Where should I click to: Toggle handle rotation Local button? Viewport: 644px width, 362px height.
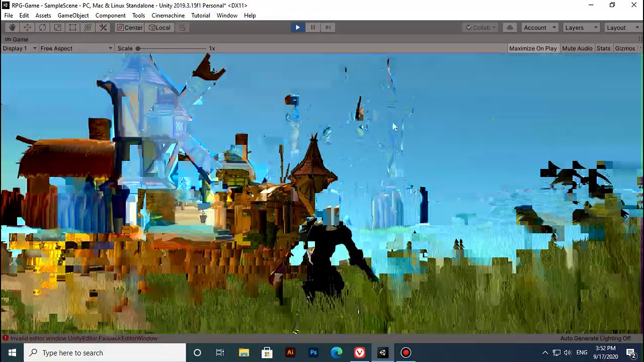(159, 28)
